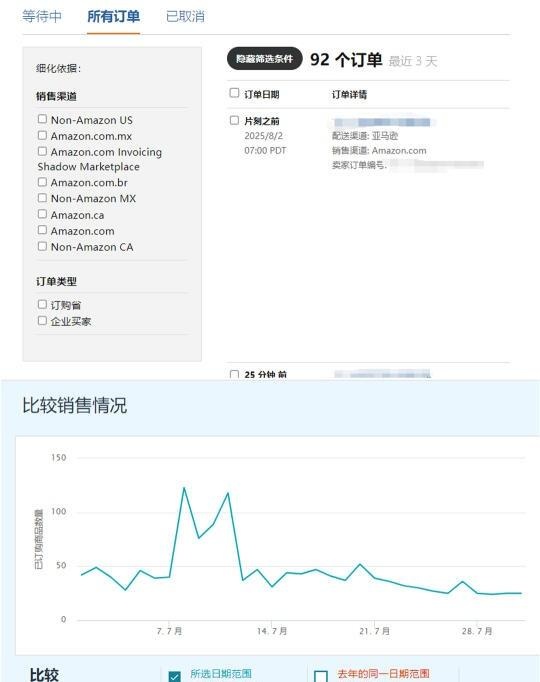
Task: Click the 隐藏筛选条件 button
Action: click(264, 59)
